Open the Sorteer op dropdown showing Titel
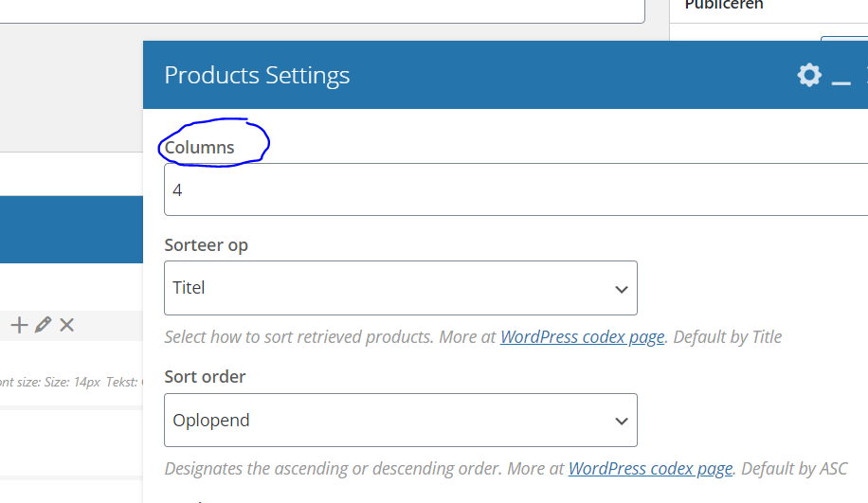868x503 pixels. click(401, 288)
